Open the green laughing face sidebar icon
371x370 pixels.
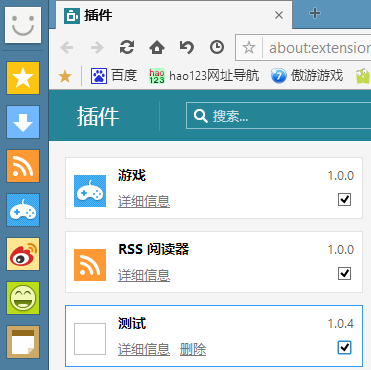[x=23, y=298]
